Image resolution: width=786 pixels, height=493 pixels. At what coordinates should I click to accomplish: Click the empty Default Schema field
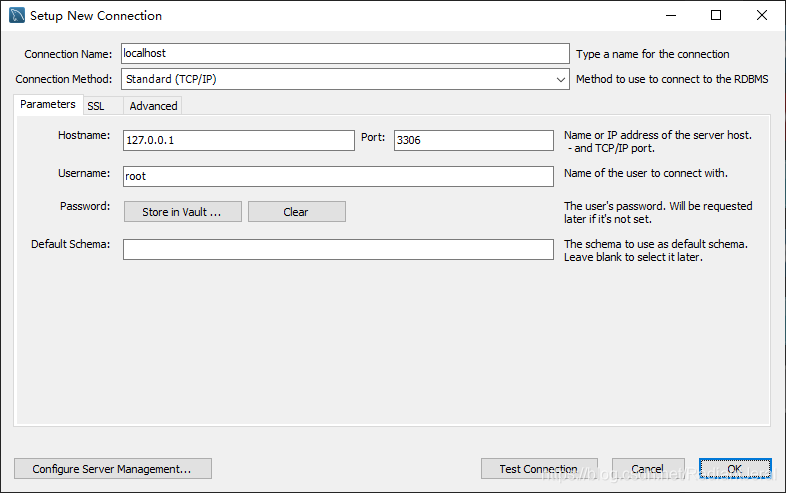338,249
